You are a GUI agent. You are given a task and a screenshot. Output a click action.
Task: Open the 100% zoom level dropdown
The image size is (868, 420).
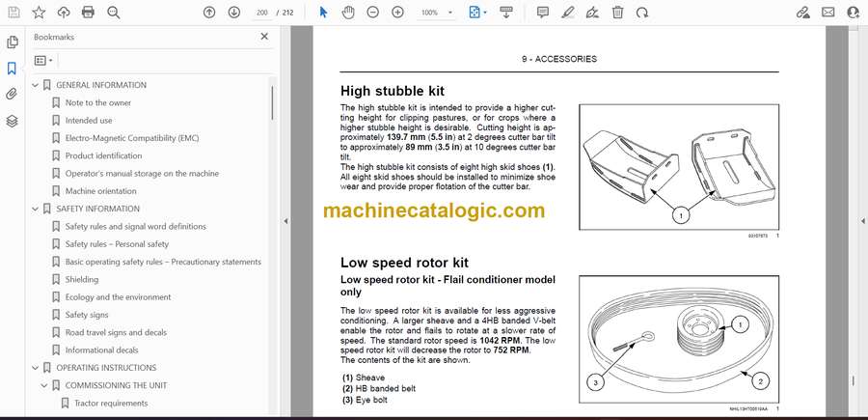click(x=436, y=13)
